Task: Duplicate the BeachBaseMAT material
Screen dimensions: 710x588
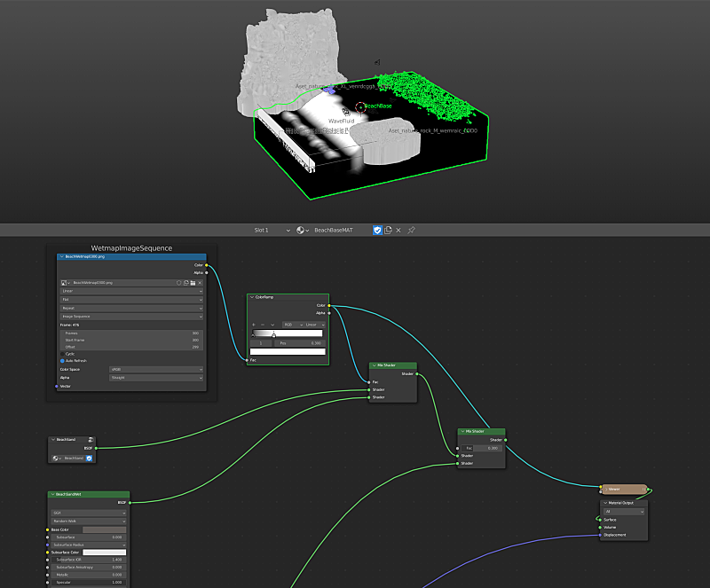Action: (x=388, y=231)
